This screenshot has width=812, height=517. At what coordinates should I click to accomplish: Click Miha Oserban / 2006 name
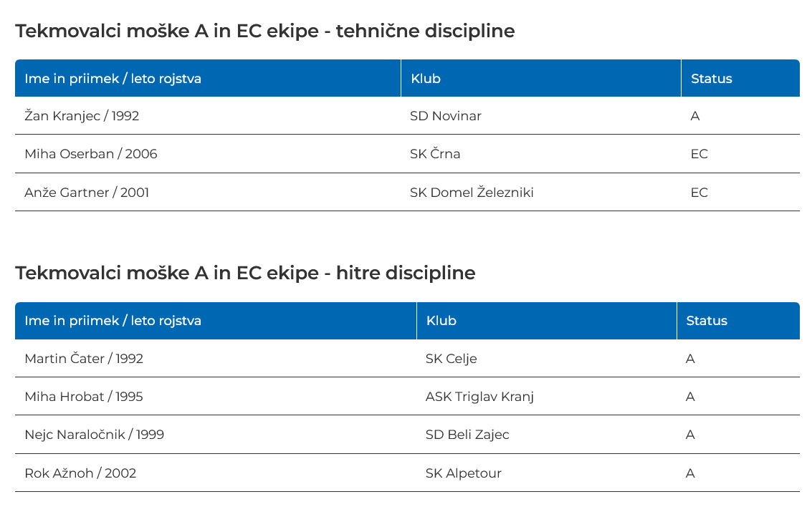pyautogui.click(x=91, y=154)
